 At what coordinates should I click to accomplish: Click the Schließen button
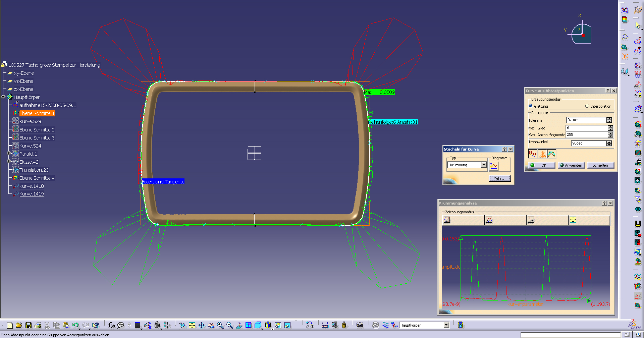600,165
